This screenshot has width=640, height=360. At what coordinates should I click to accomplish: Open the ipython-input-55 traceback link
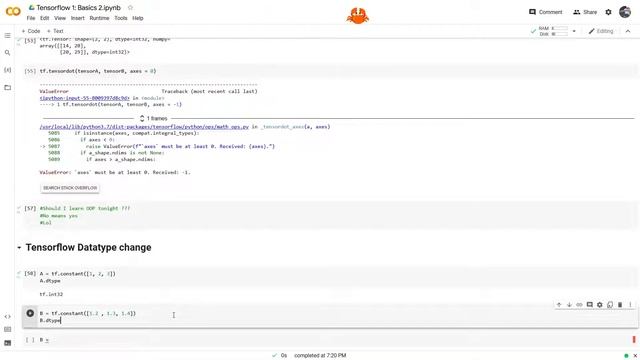coord(84,98)
